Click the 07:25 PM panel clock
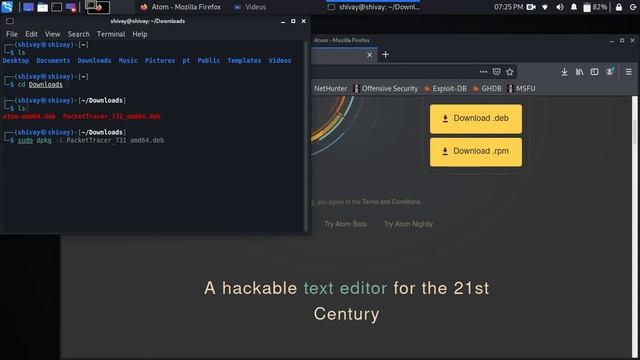640x360 pixels. point(508,7)
